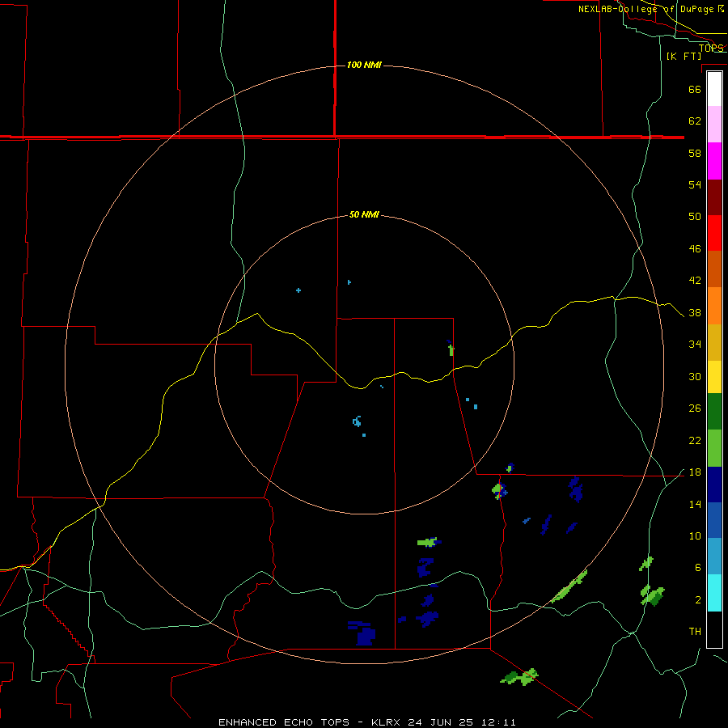
Task: Select the dark green legend swatch
Action: [714, 412]
